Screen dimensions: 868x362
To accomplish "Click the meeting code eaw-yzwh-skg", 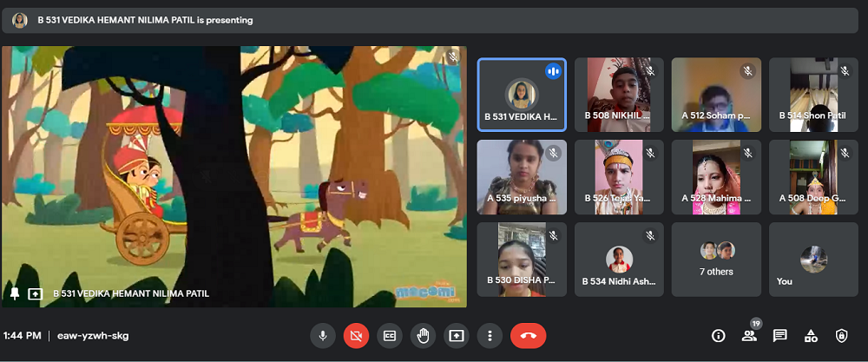I will pyautogui.click(x=93, y=336).
